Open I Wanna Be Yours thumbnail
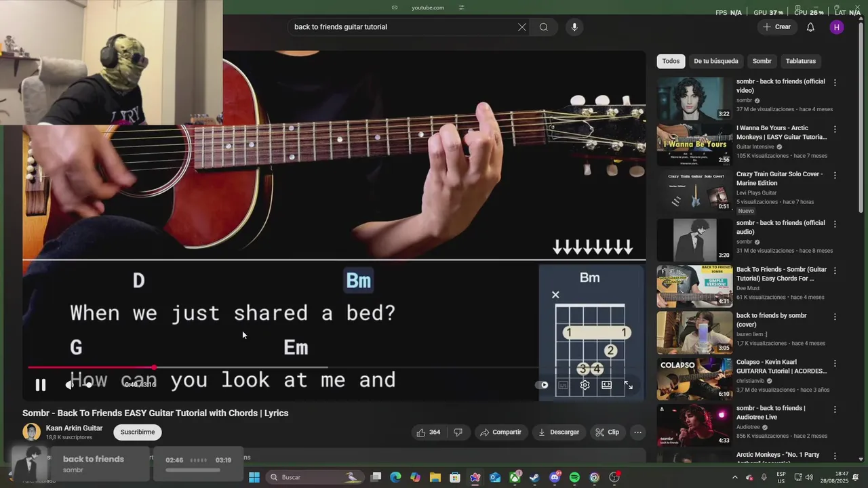 (x=694, y=144)
